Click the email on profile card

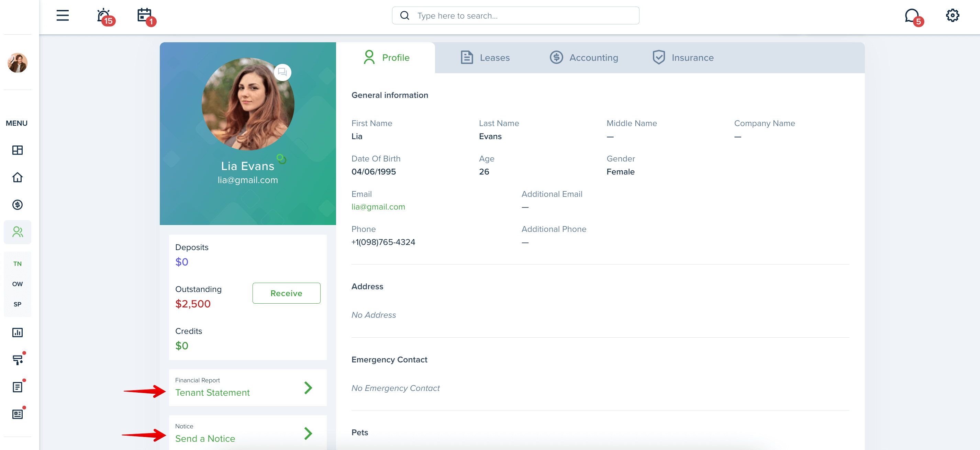(x=248, y=180)
